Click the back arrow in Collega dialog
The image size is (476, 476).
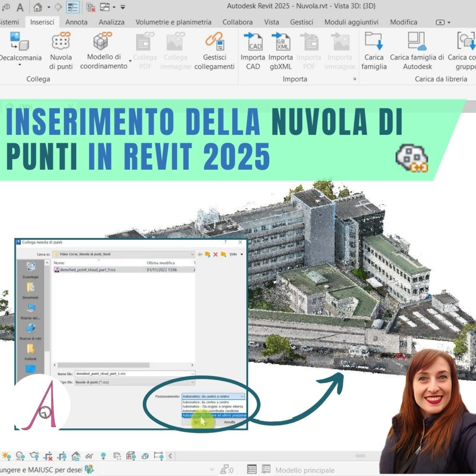click(200, 254)
